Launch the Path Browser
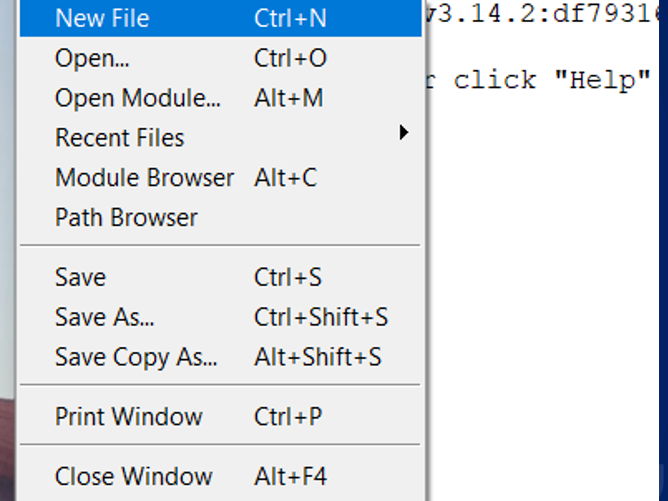This screenshot has height=501, width=668. 126,218
